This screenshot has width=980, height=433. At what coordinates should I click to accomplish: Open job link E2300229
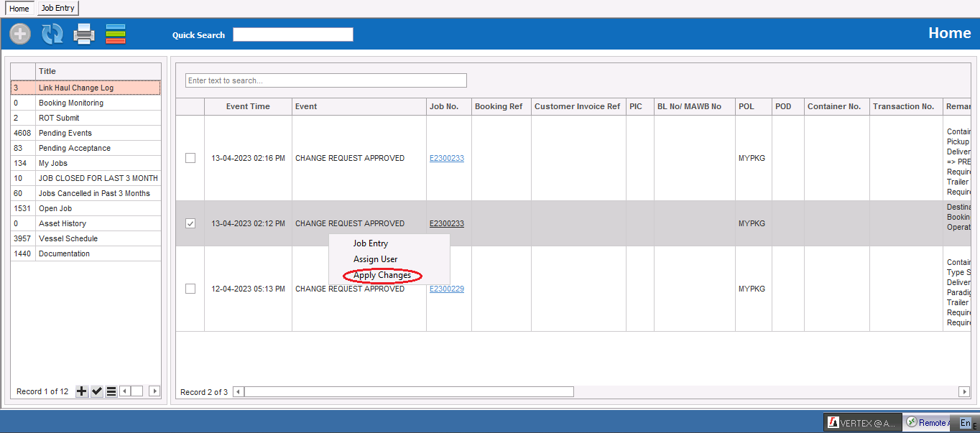tap(446, 289)
